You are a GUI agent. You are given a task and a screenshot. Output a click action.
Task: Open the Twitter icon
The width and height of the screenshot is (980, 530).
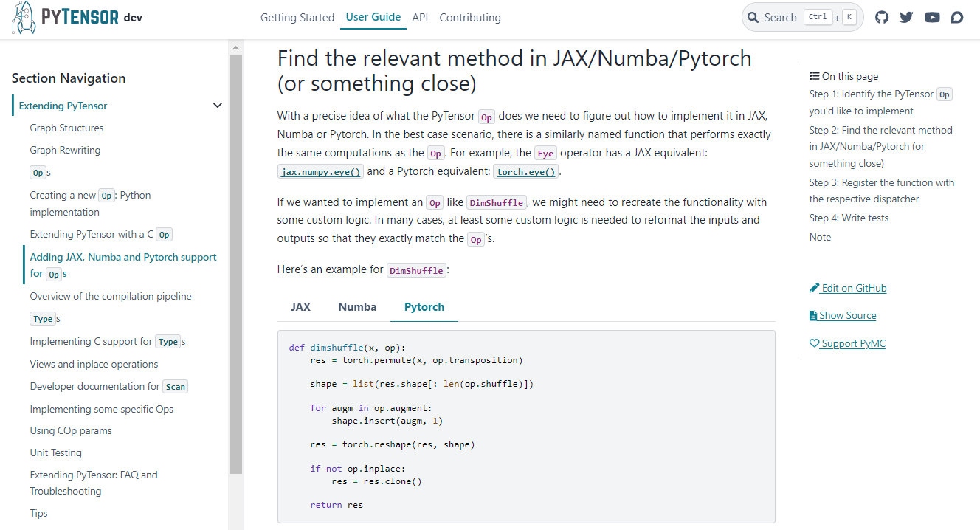tap(906, 16)
